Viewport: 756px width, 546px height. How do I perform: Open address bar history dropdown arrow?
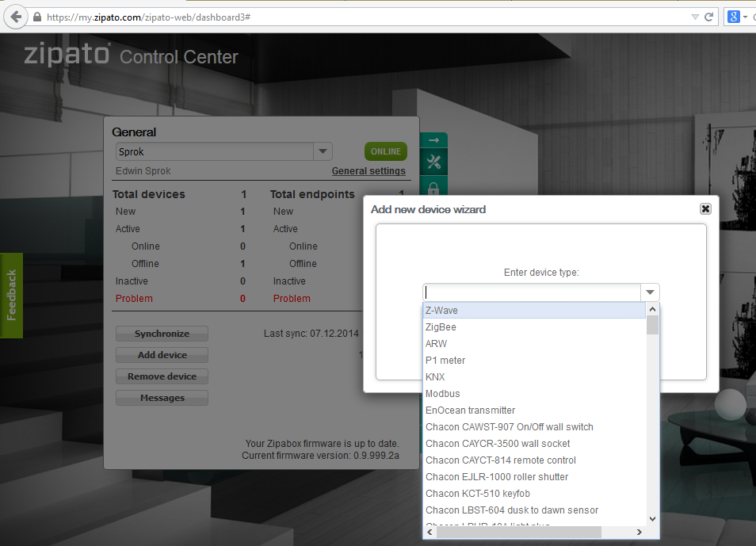click(695, 17)
